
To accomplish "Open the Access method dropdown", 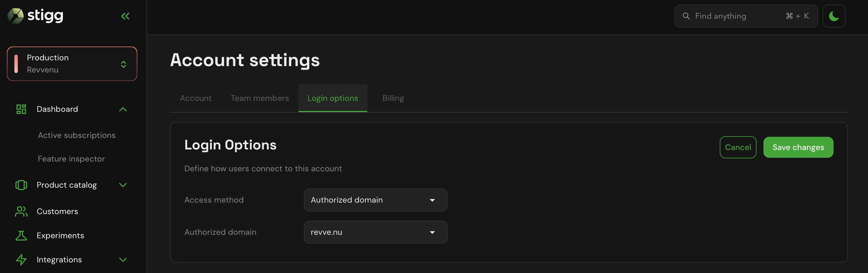I will (x=375, y=200).
